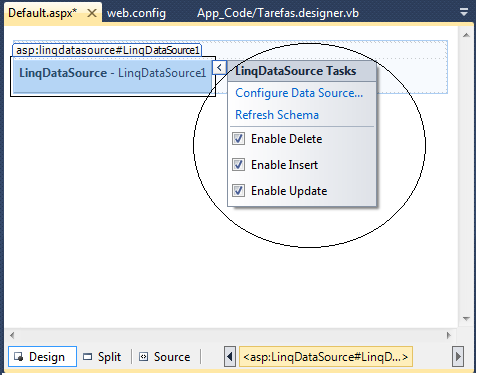The width and height of the screenshot is (481, 375).
Task: Click the tag navigator right arrow
Action: [458, 357]
